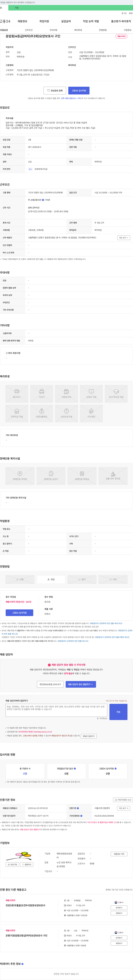Click 요약보기 for 은평구 응암동 3등급 posting
The image size is (133, 980).
tap(119, 938)
